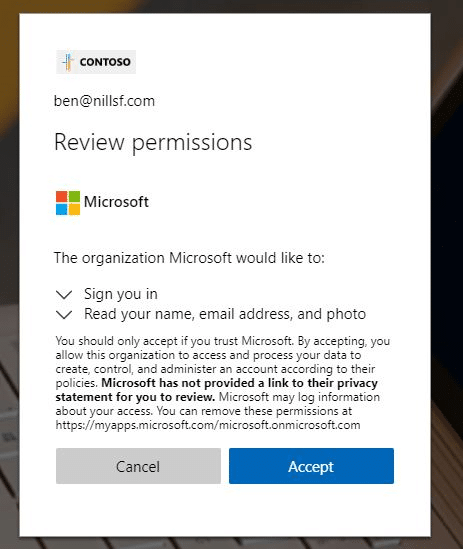Image resolution: width=463 pixels, height=549 pixels.
Task: Expand the Sign you in chevron
Action: 64,294
